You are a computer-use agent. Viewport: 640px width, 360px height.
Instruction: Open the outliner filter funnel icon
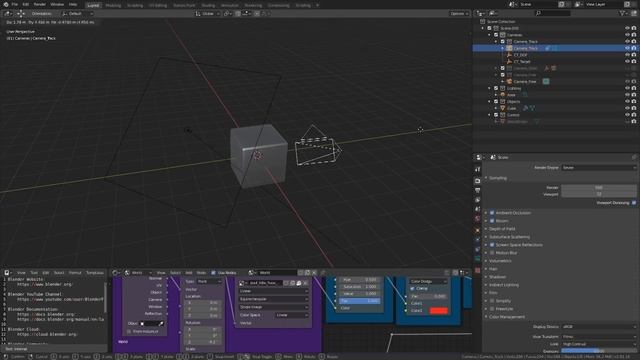point(622,13)
